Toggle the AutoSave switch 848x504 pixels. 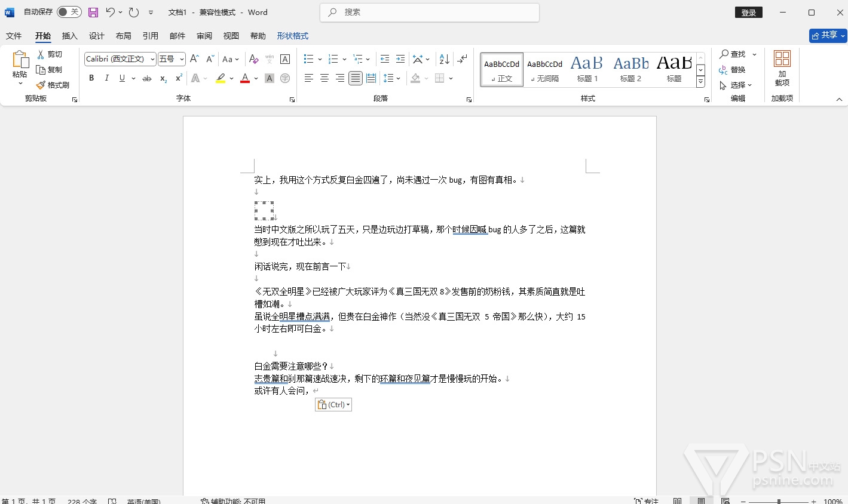(x=69, y=12)
